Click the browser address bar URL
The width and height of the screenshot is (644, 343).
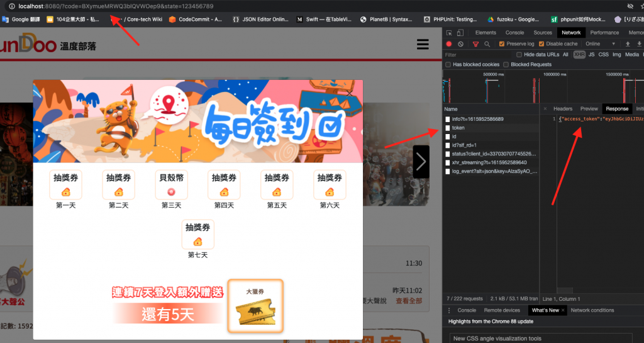(x=116, y=6)
